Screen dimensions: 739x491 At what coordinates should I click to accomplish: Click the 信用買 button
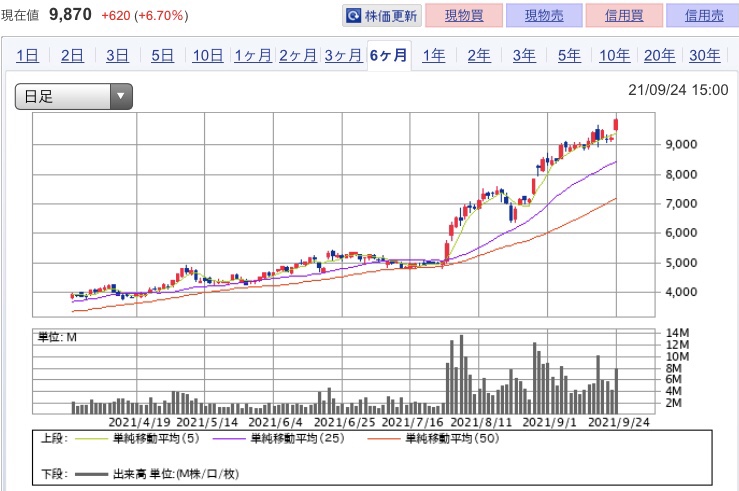624,16
